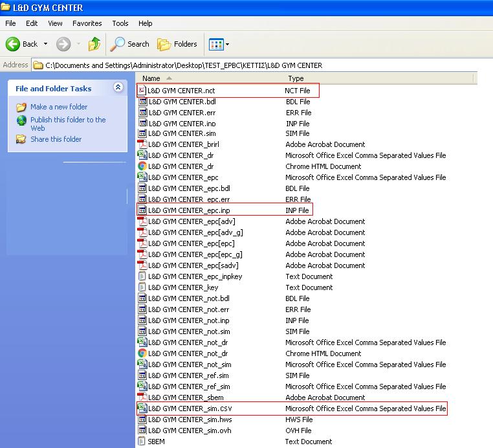Select the L&D GYM CENTER.inp file icon

[x=143, y=123]
